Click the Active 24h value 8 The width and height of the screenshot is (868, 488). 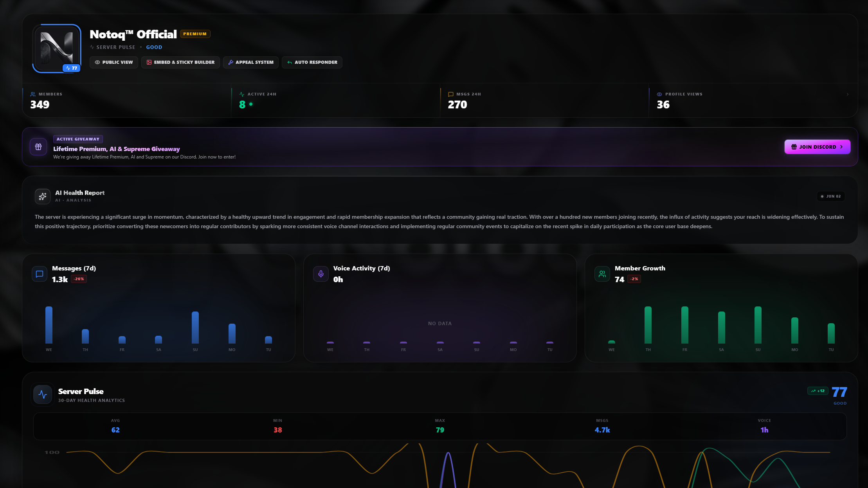[x=242, y=105]
